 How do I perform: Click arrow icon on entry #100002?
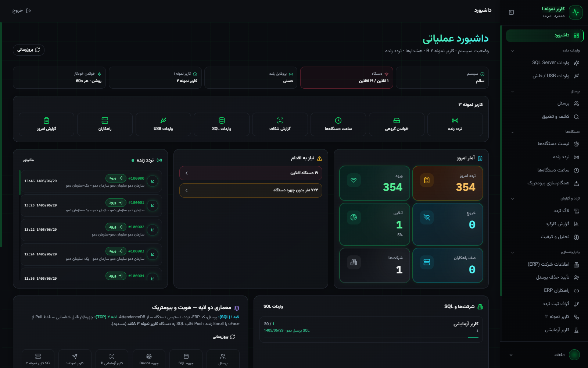click(153, 230)
